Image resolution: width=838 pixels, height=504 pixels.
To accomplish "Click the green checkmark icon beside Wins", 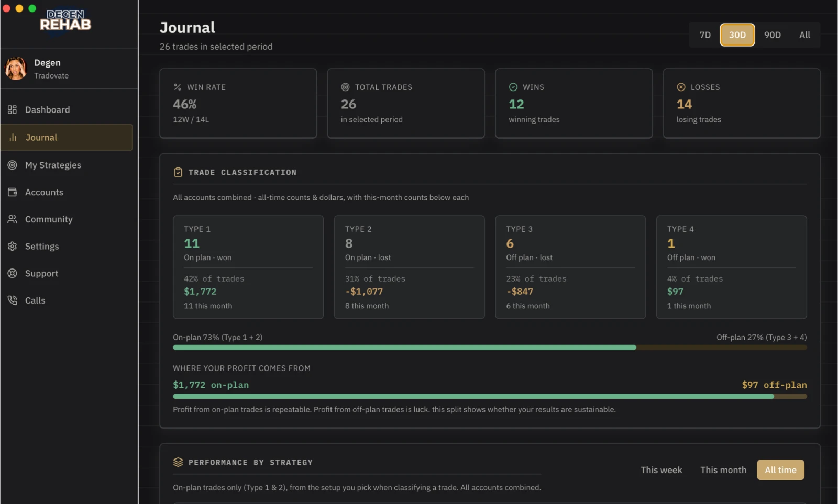I will pyautogui.click(x=513, y=87).
